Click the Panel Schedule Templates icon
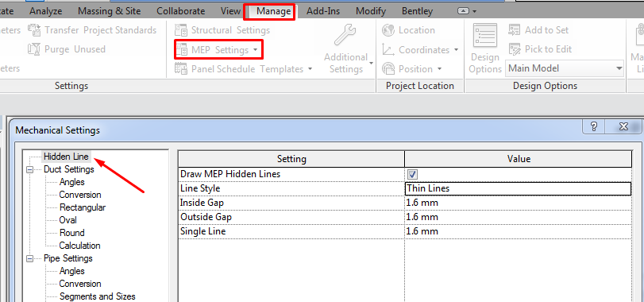 tap(181, 69)
